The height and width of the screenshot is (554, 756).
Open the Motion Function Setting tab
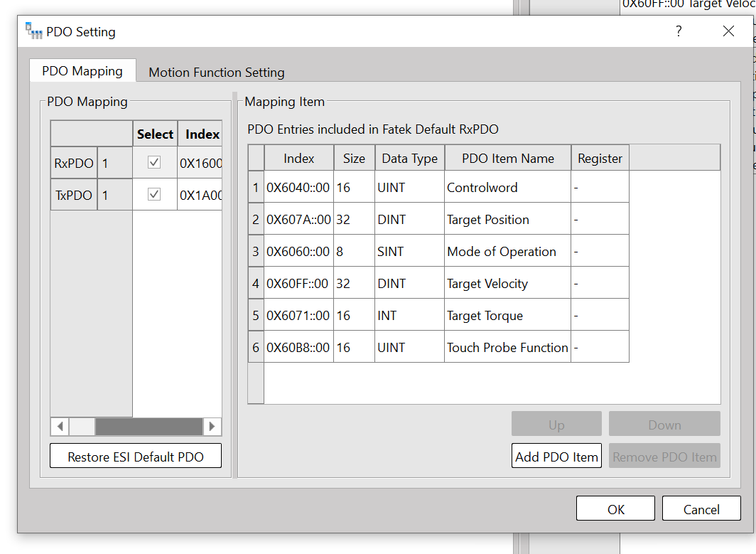click(x=216, y=73)
